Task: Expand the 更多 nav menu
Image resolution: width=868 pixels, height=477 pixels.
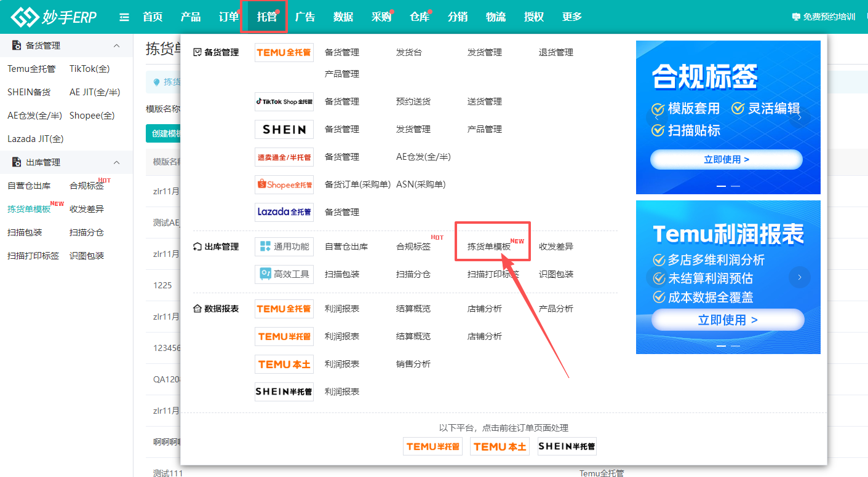Action: coord(572,17)
